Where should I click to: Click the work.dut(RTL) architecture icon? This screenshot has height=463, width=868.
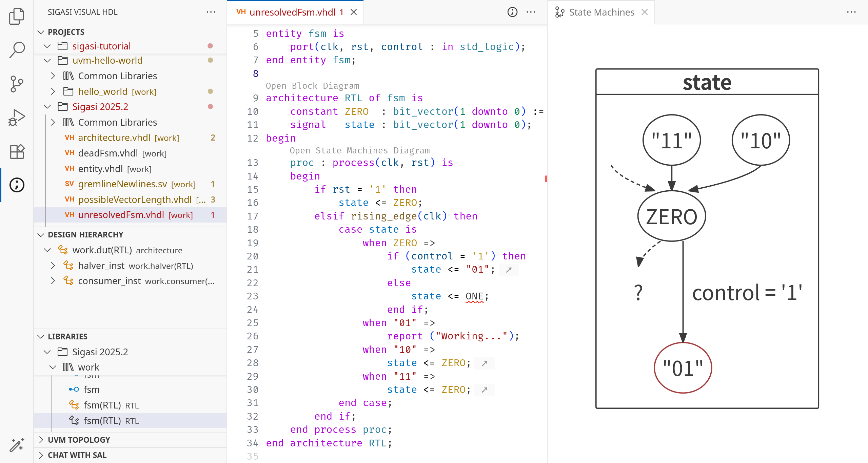(63, 250)
